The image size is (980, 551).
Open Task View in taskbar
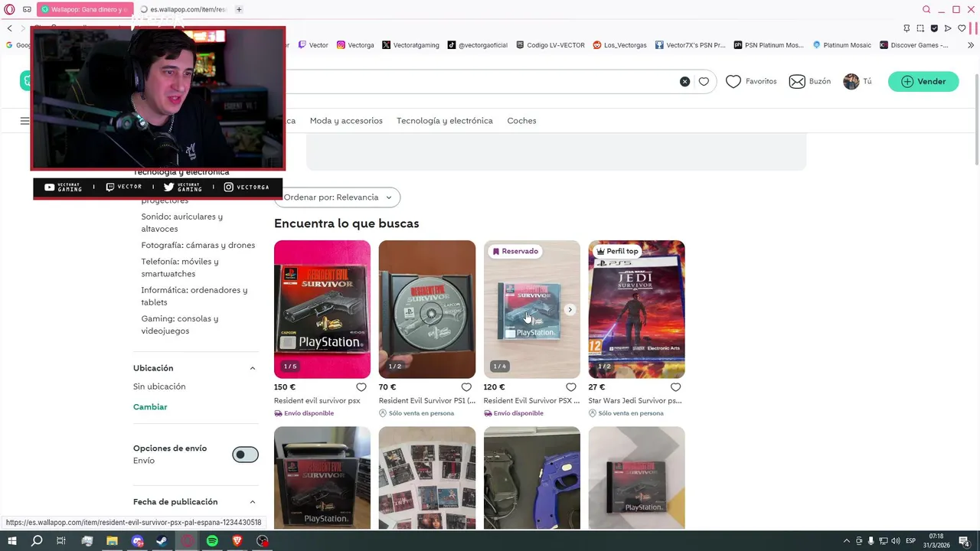pyautogui.click(x=61, y=541)
